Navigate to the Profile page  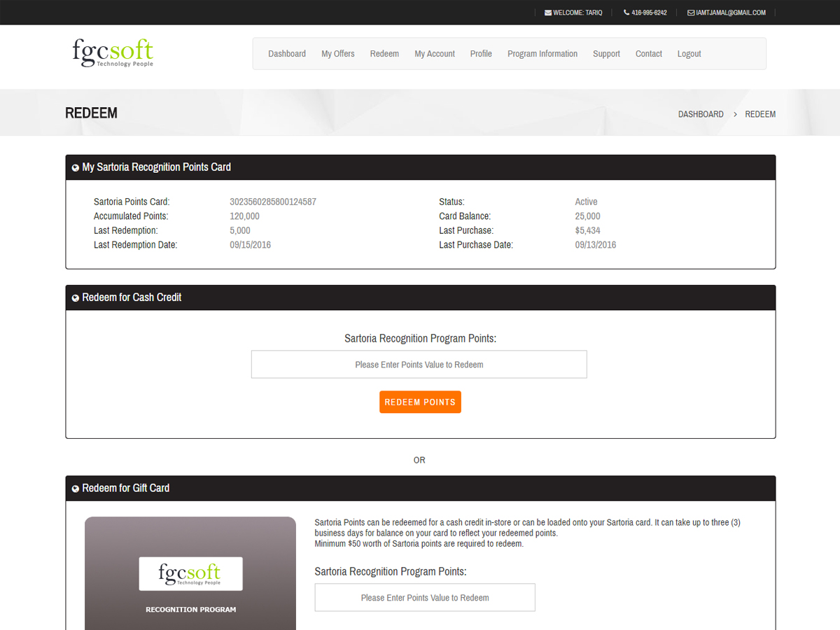pyautogui.click(x=481, y=54)
